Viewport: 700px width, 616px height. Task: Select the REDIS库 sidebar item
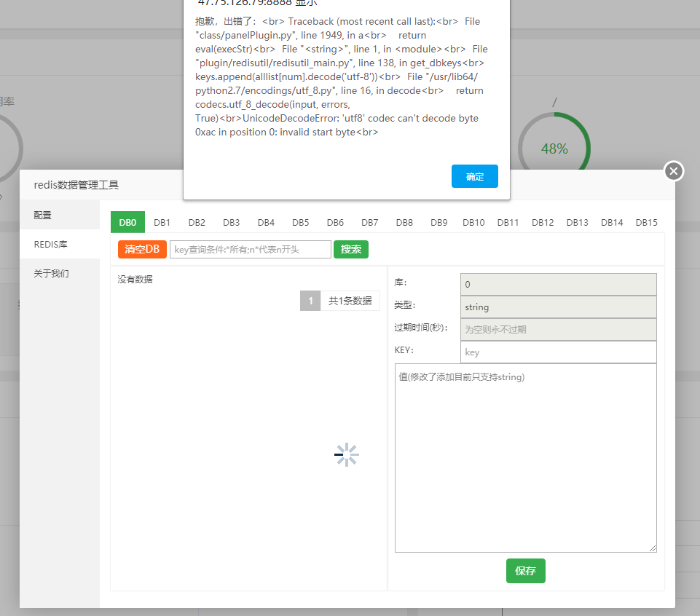point(60,244)
